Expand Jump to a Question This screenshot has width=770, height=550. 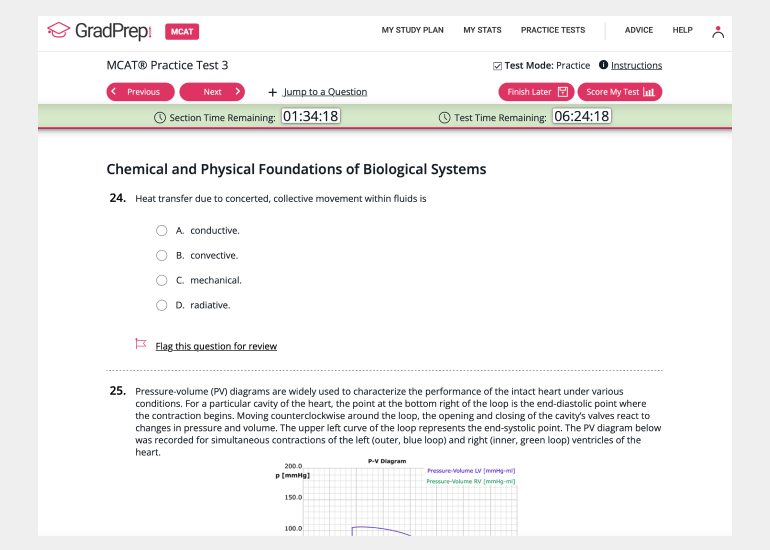[325, 92]
